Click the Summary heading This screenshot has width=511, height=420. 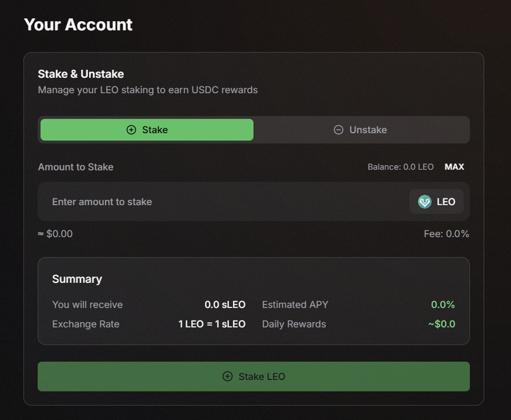[77, 279]
